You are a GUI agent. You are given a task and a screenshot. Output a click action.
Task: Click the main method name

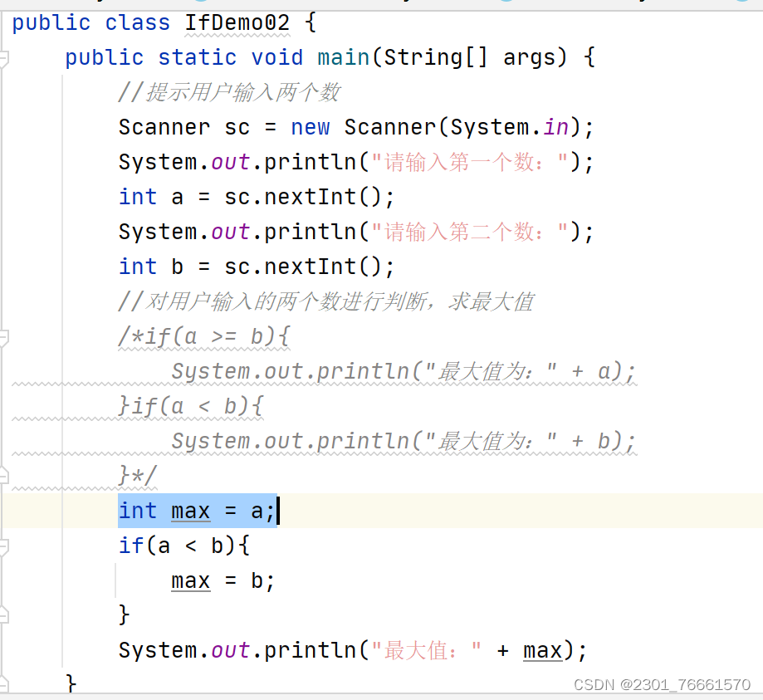[342, 56]
